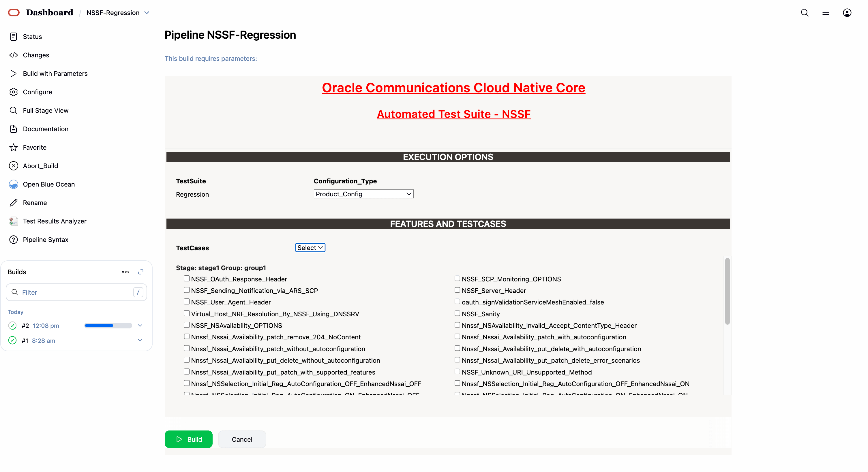Open the search icon in header
Screen dimensions: 868x472
(805, 12)
